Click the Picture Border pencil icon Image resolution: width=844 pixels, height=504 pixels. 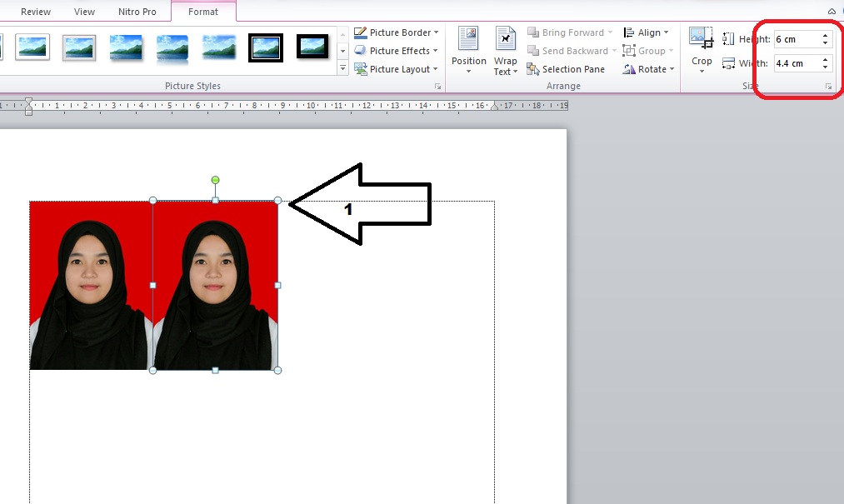tap(360, 32)
